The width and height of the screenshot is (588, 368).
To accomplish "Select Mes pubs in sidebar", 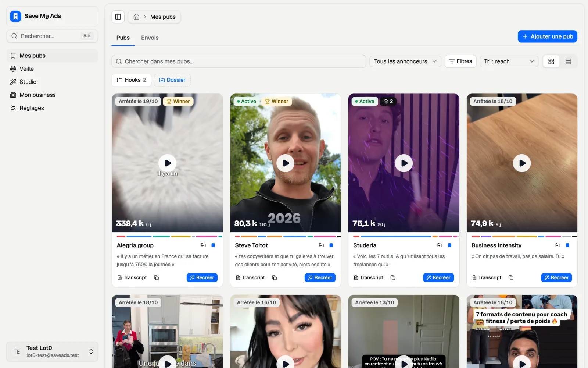I will point(52,56).
